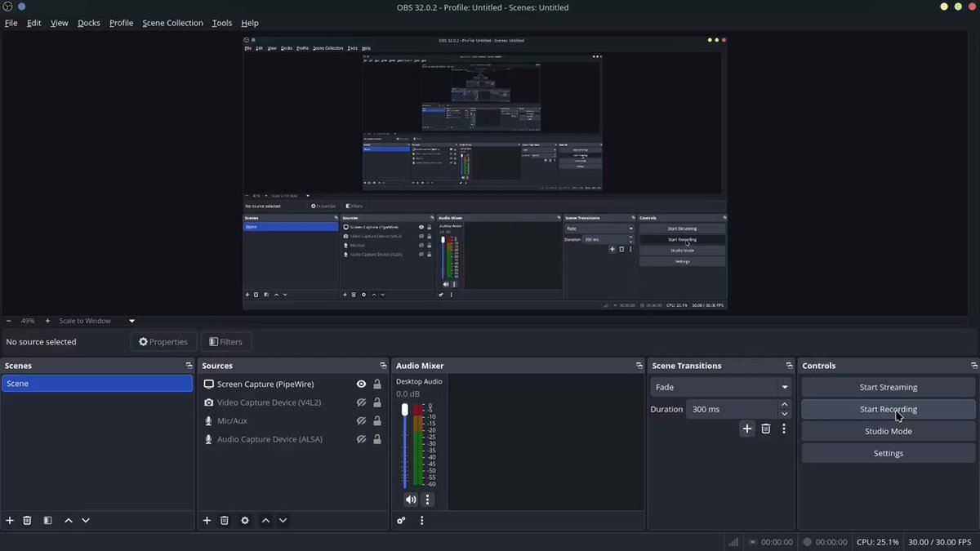The width and height of the screenshot is (980, 551).
Task: Click the OBS preview canvas
Action: (485, 173)
